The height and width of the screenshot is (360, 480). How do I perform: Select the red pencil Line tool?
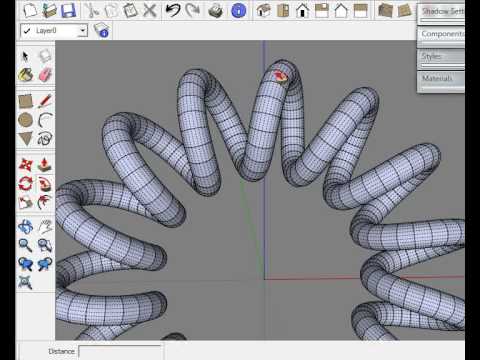(45, 101)
